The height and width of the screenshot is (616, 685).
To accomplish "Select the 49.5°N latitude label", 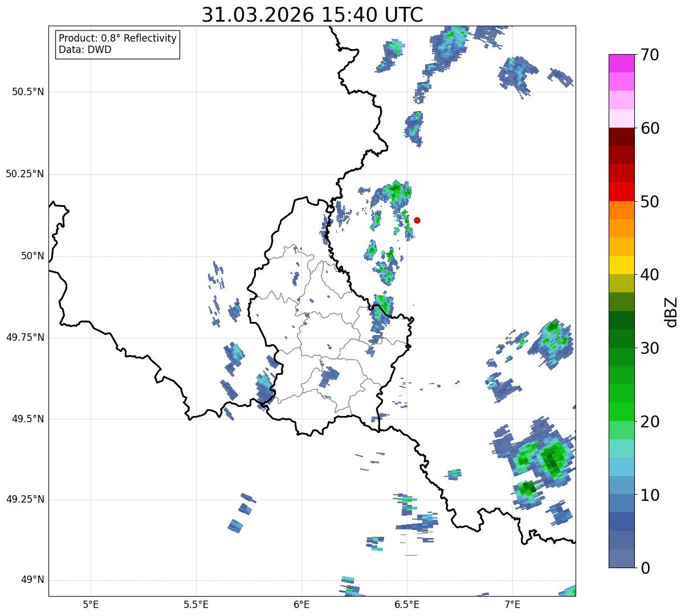I will click(28, 419).
